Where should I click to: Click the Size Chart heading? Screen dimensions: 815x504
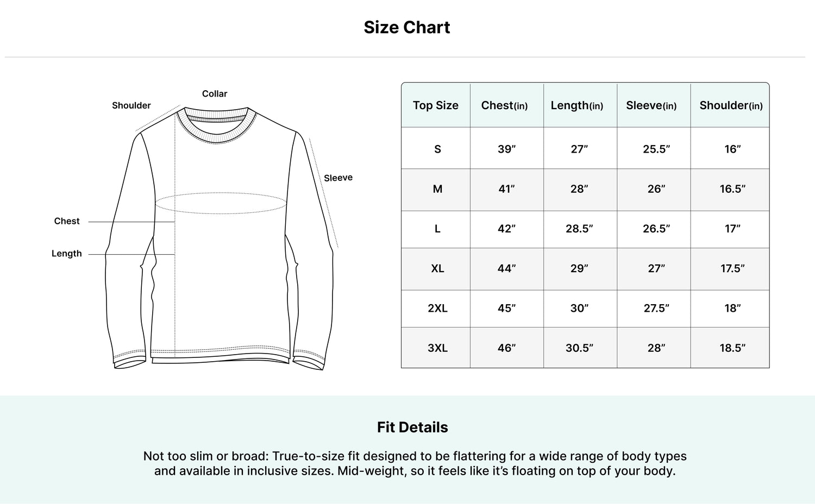tap(407, 27)
